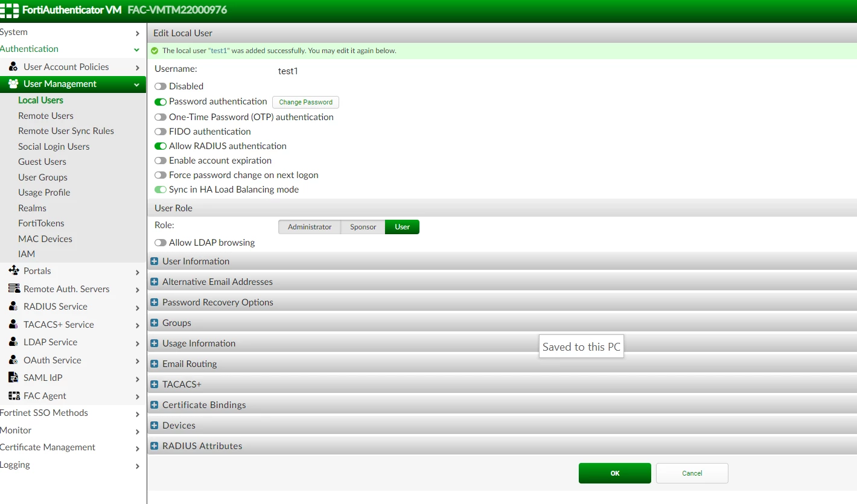The image size is (857, 504).
Task: Collapse the Authentication menu
Action: click(x=72, y=49)
